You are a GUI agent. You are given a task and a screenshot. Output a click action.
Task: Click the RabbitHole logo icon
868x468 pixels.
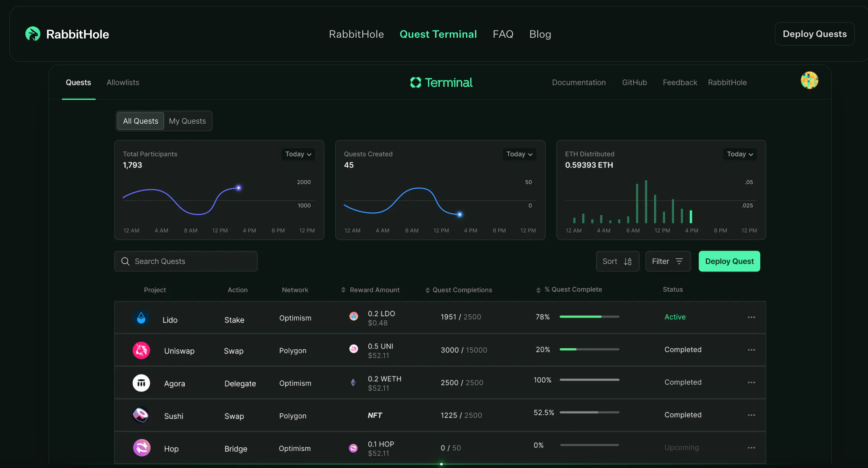[x=33, y=34]
